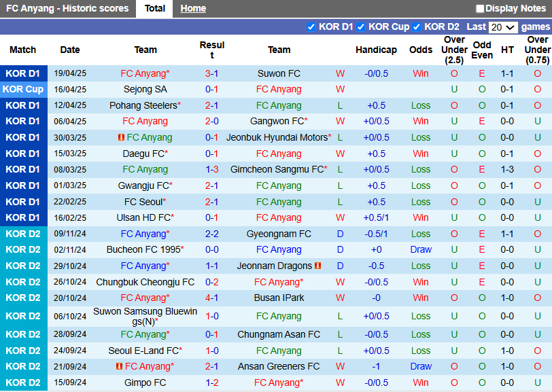Image resolution: width=552 pixels, height=392 pixels.
Task: Switch to the Total tab
Action: (x=154, y=8)
